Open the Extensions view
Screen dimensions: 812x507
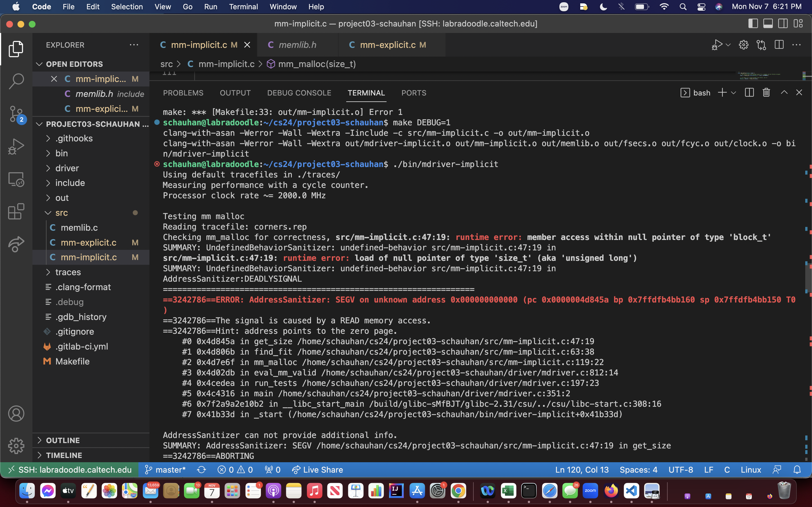[16, 212]
